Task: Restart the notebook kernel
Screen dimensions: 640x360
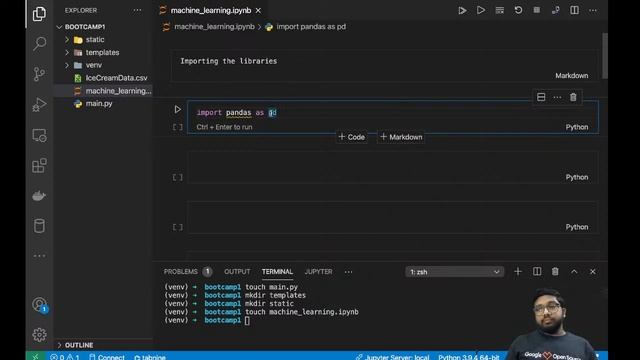Action: (x=518, y=10)
